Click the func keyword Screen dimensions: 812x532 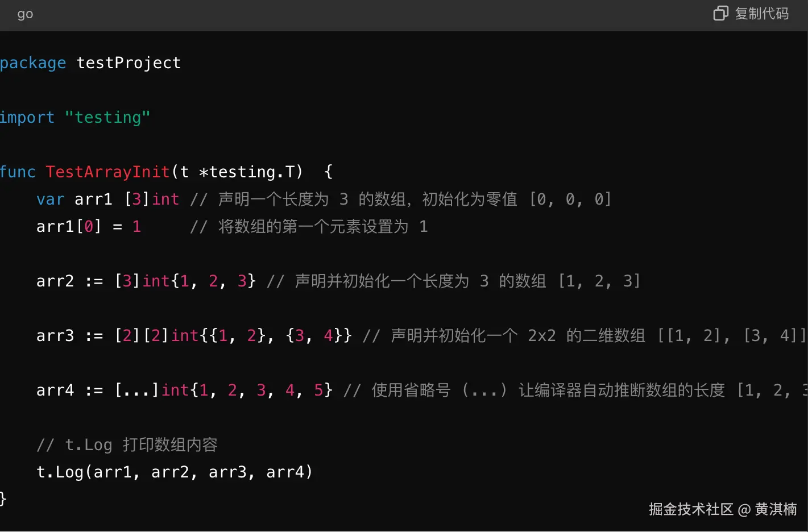(18, 172)
